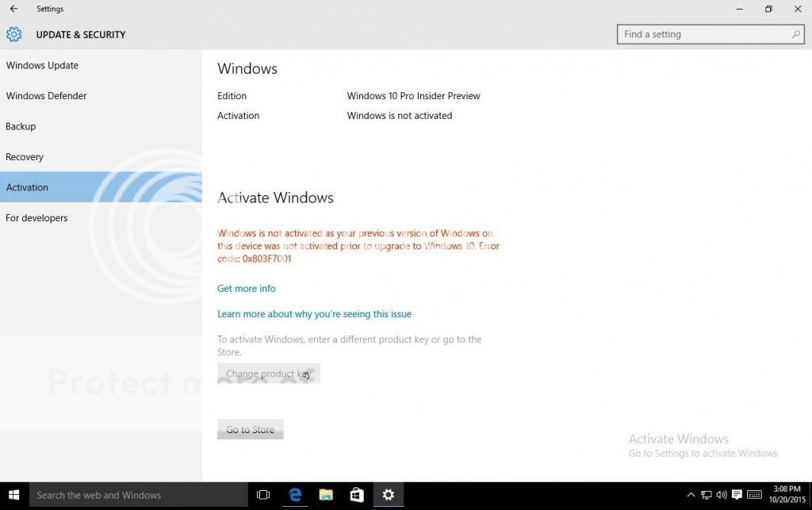Click the Go to Store button
The width and height of the screenshot is (812, 510).
(250, 430)
